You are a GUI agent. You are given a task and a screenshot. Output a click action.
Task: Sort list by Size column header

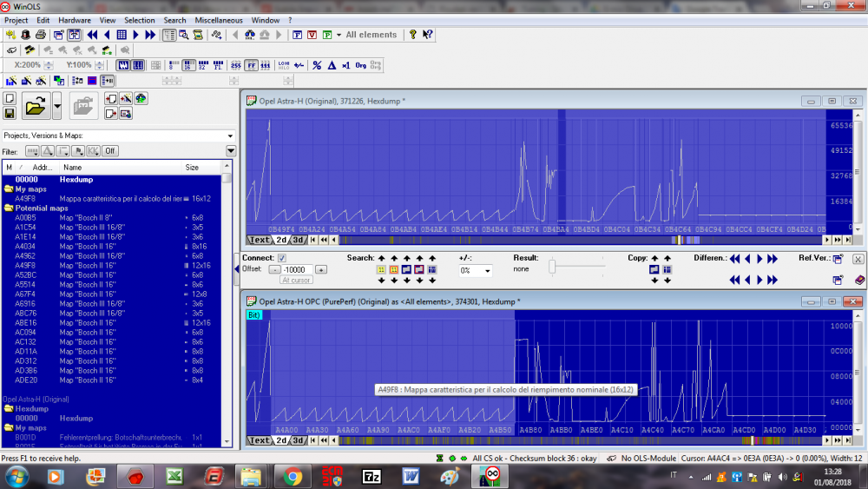pyautogui.click(x=201, y=168)
